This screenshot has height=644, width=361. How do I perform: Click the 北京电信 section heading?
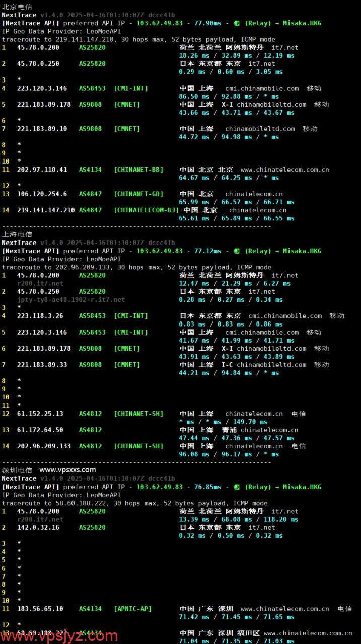click(x=17, y=7)
